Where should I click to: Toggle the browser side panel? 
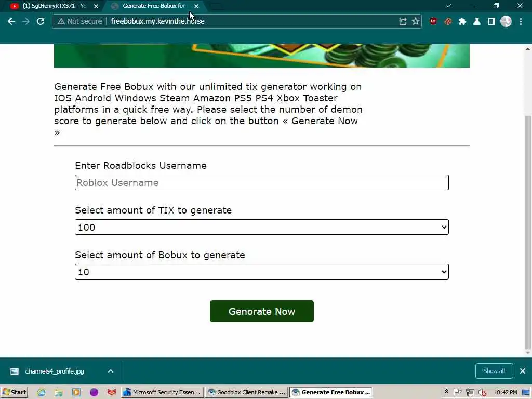(491, 21)
